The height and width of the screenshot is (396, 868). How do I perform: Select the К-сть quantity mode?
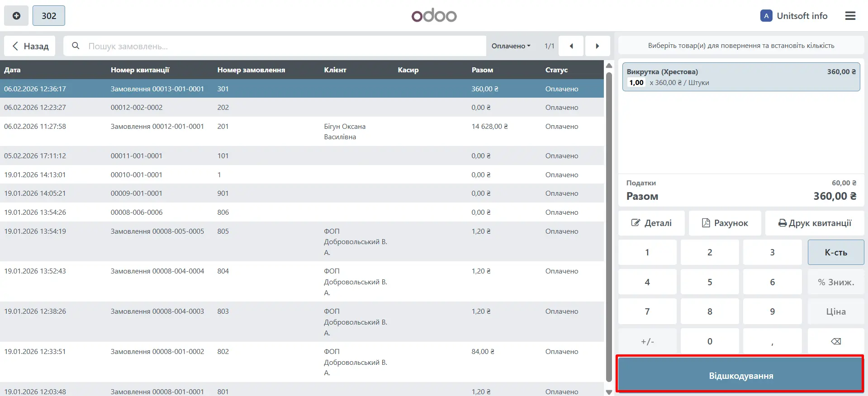click(835, 252)
